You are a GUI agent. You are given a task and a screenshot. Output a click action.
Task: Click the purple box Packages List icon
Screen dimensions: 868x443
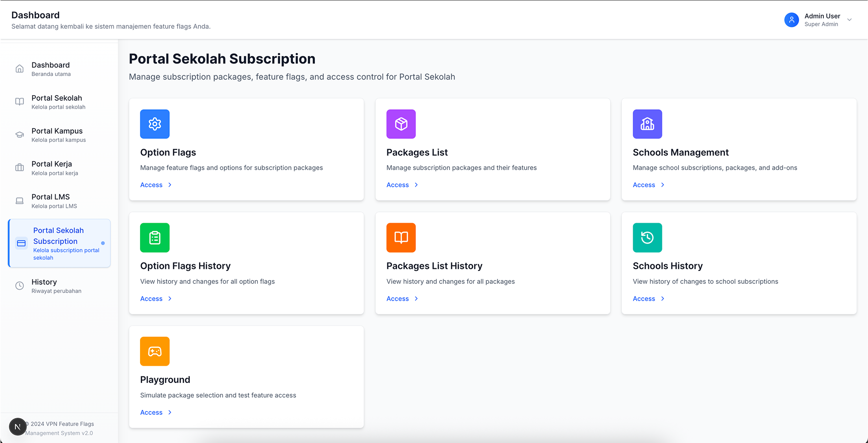point(401,124)
